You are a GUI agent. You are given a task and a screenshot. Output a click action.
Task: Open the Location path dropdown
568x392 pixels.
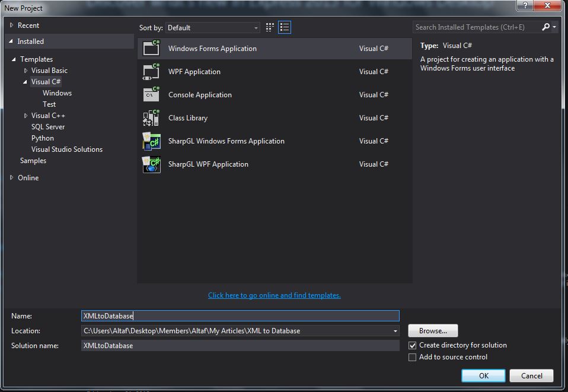pyautogui.click(x=394, y=330)
